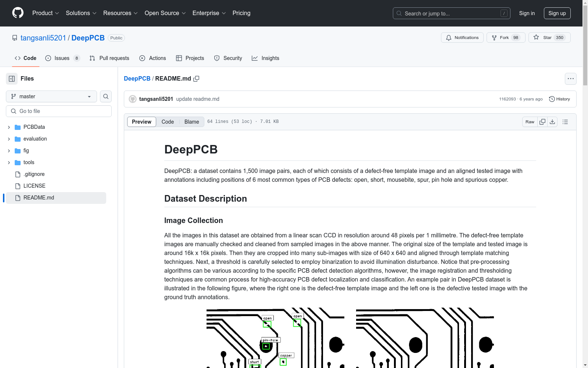Star the DeepPCB repository
The width and height of the screenshot is (588, 368).
click(x=549, y=38)
